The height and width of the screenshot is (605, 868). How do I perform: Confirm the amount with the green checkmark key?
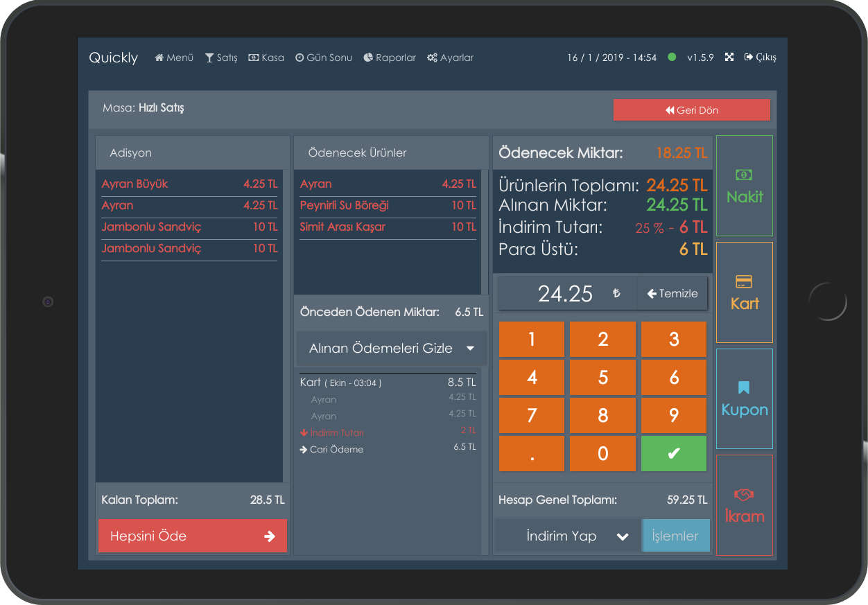[673, 453]
